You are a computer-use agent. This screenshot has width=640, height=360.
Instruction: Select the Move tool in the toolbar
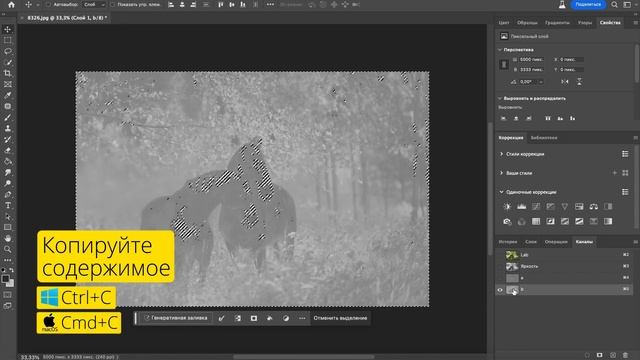(x=7, y=29)
